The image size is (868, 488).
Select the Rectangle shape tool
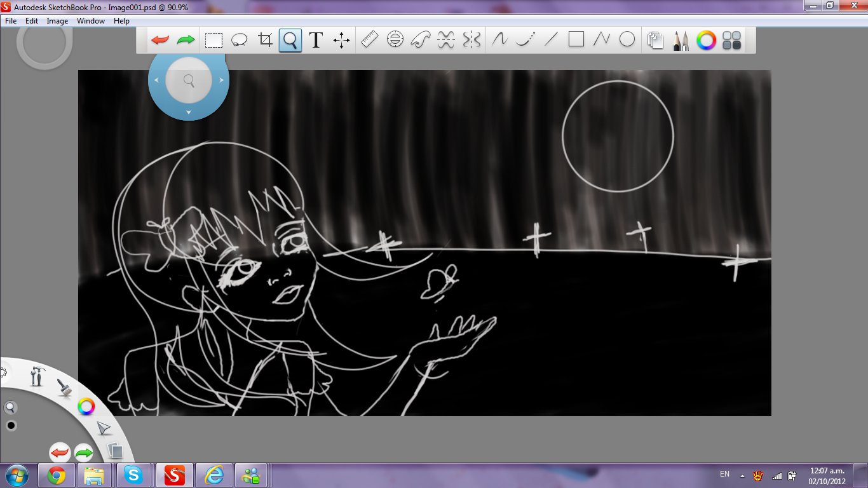pyautogui.click(x=576, y=39)
